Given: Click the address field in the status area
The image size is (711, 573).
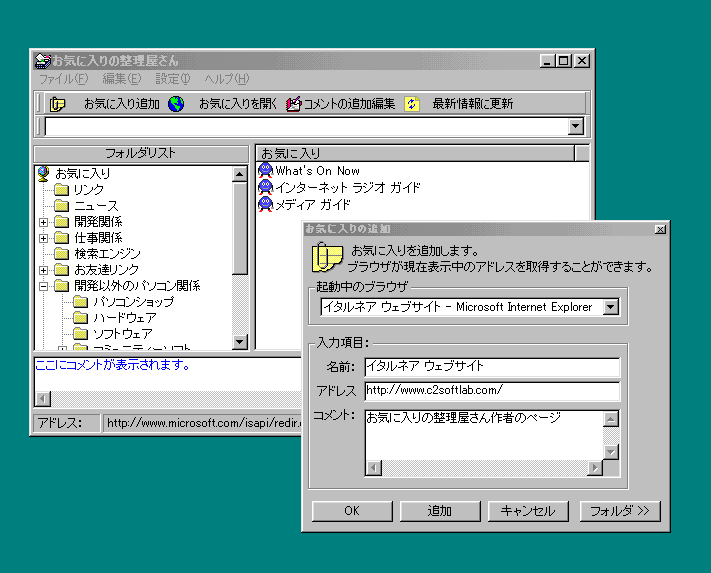Looking at the screenshot, I should (202, 423).
